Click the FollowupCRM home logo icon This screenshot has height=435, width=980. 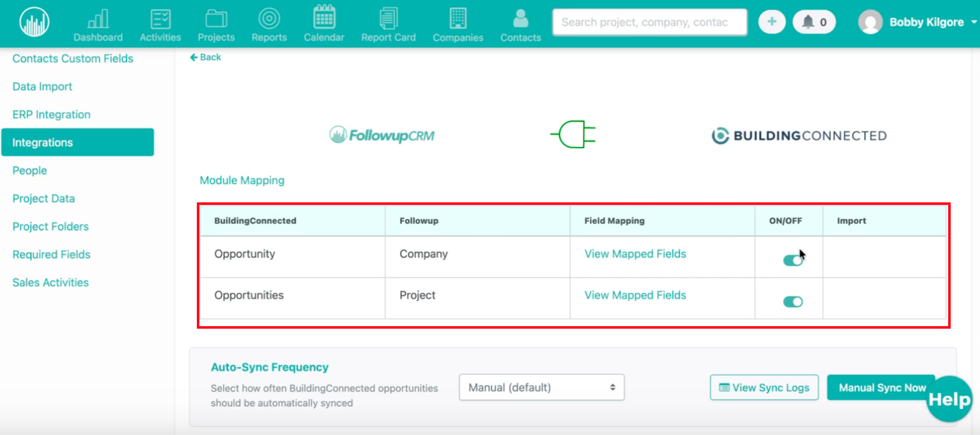pos(34,22)
